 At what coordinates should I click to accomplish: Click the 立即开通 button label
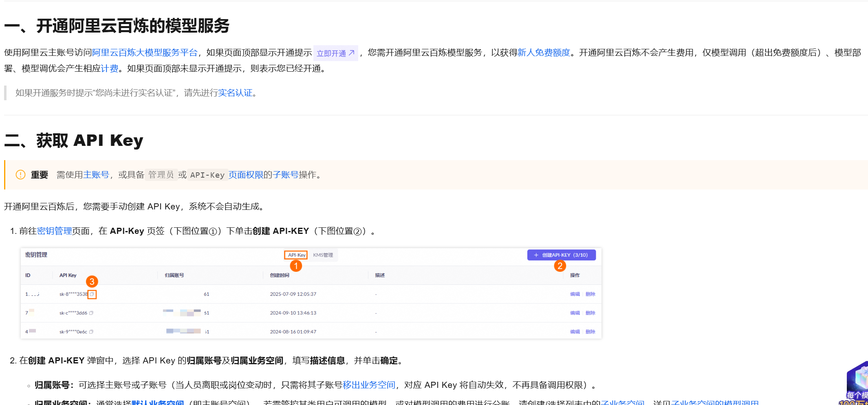[331, 53]
